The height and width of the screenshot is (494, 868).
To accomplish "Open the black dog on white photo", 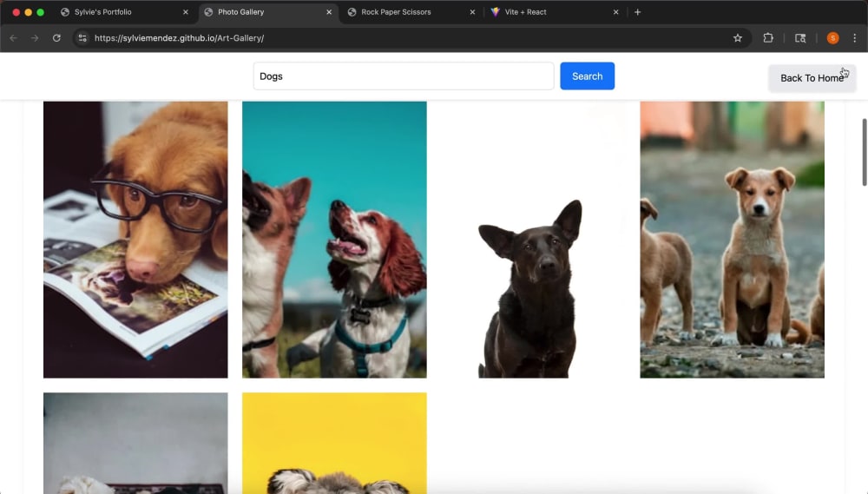I will (x=533, y=240).
